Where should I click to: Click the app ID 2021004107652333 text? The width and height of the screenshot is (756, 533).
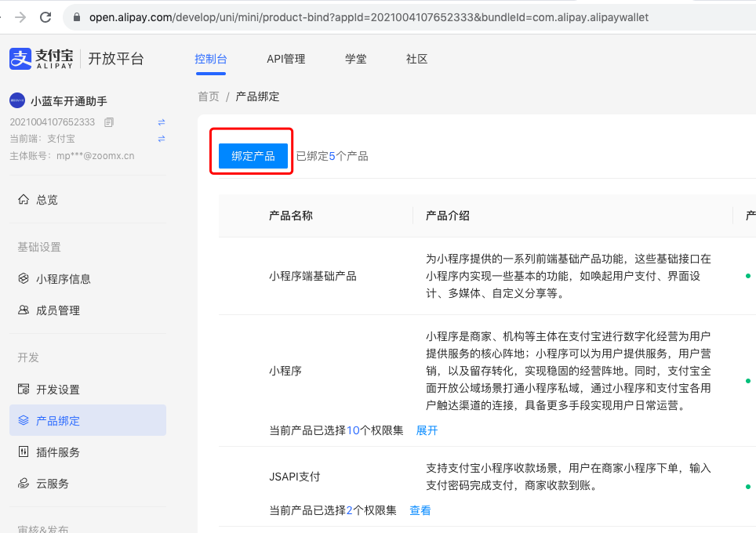[x=53, y=122]
